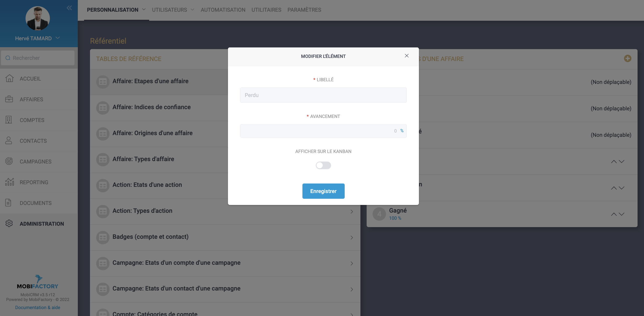Click the Administration gear icon
644x316 pixels.
click(9, 223)
